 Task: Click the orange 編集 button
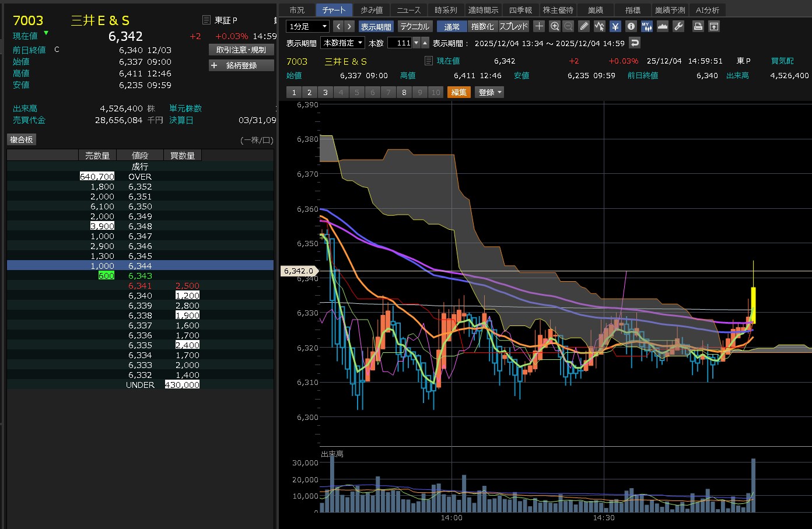[x=459, y=92]
